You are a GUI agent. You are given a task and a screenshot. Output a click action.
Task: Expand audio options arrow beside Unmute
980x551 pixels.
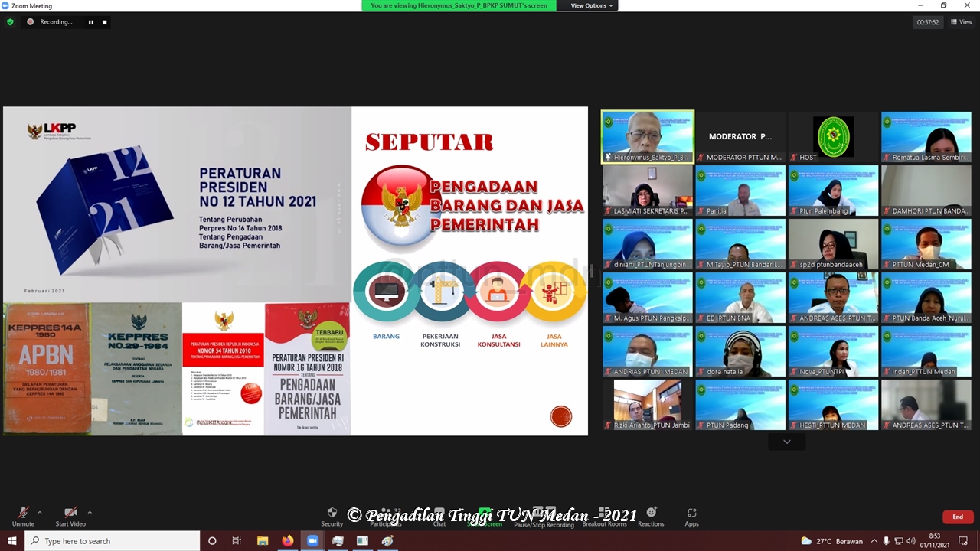(40, 512)
